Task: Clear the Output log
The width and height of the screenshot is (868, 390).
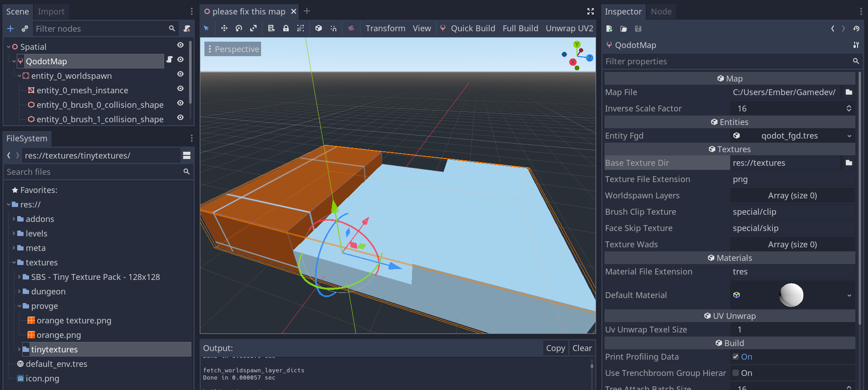Action: point(582,348)
